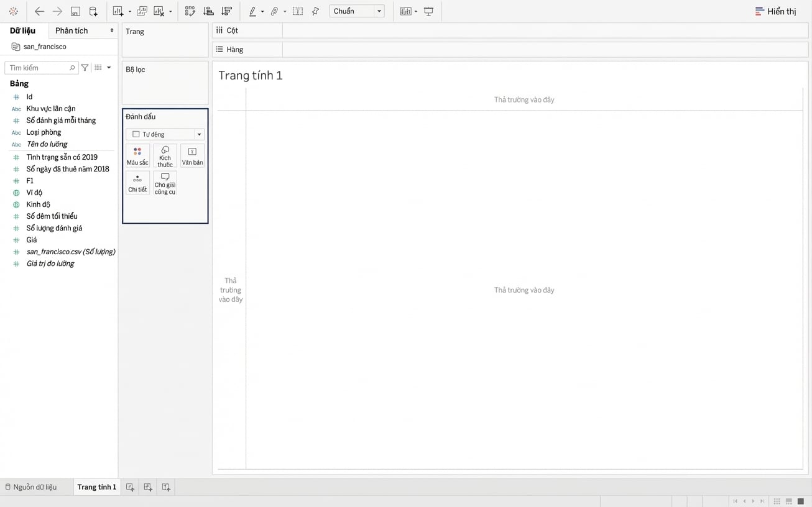Screen dimensions: 812x507
Task: Switch to the Dữ liệu tab
Action: tap(23, 30)
